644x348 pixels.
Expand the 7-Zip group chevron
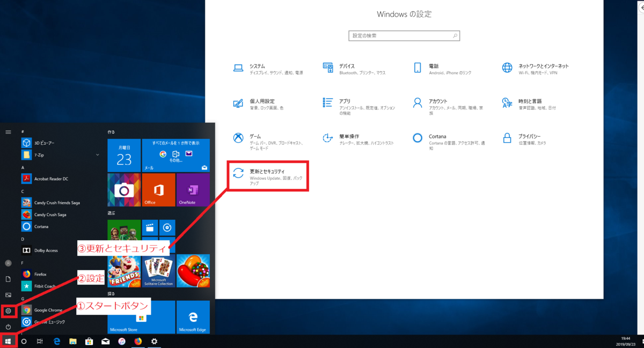98,154
